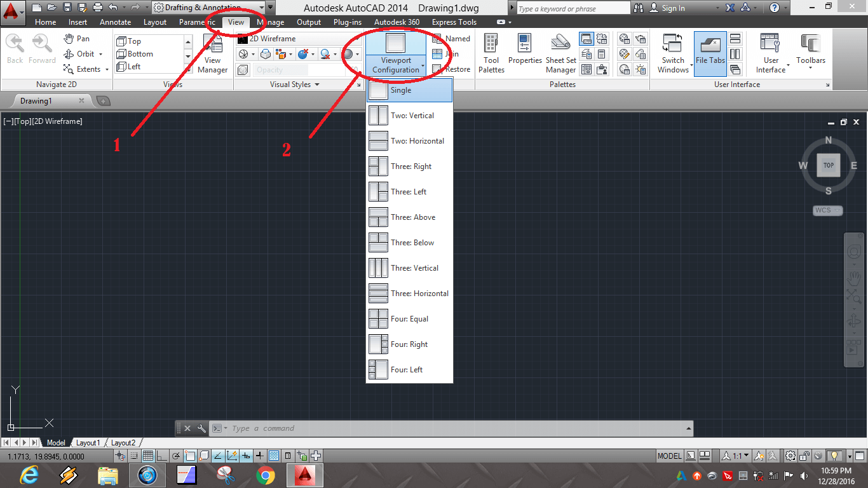
Task: Switch to the Annotate ribbon tab
Action: pos(115,22)
